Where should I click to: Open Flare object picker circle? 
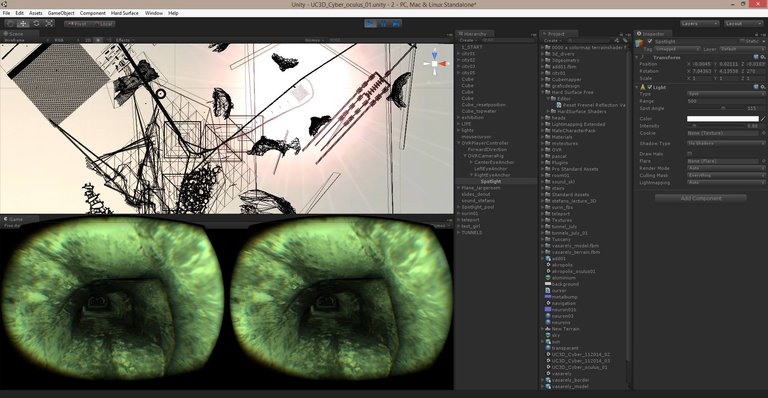pyautogui.click(x=763, y=161)
